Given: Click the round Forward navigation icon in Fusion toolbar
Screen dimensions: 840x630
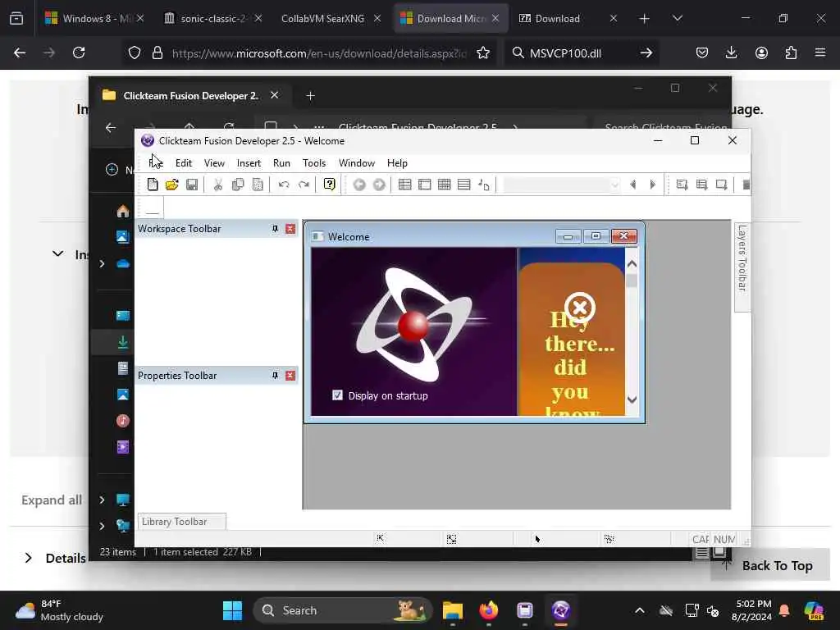Looking at the screenshot, I should pyautogui.click(x=379, y=185).
